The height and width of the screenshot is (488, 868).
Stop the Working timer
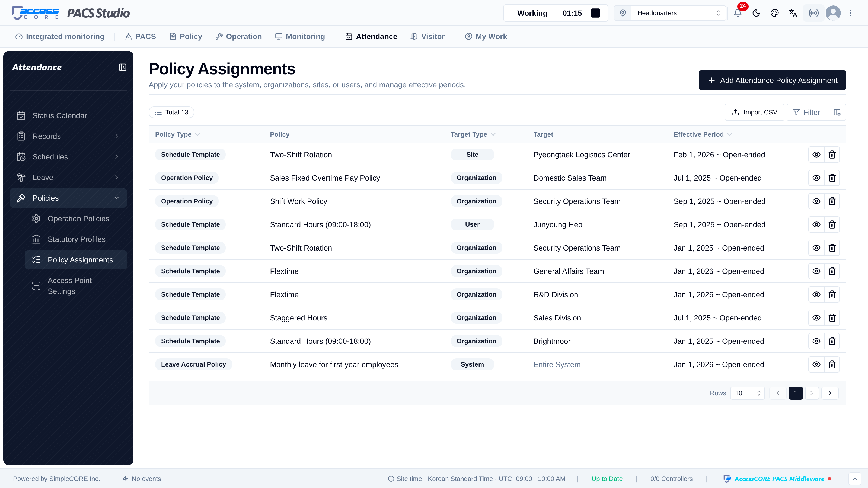click(596, 13)
